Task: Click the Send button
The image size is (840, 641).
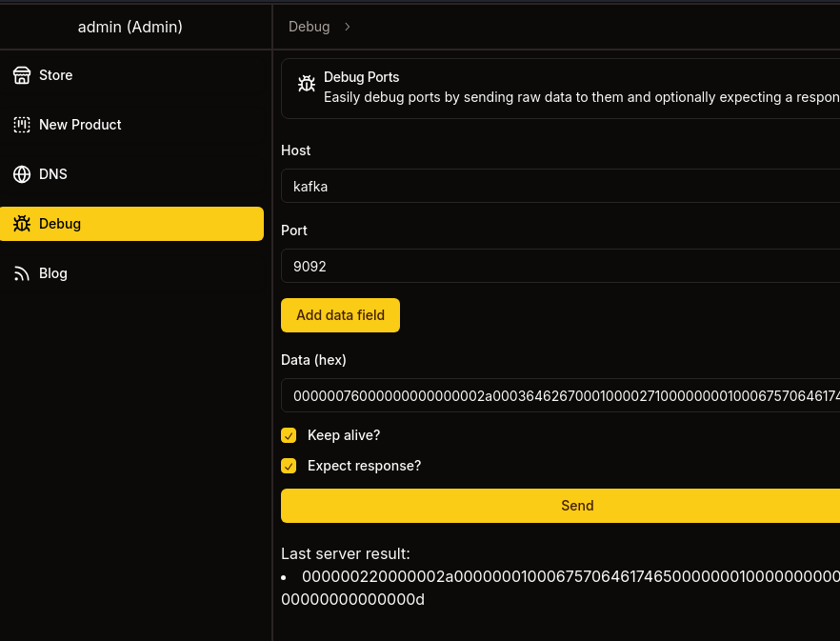Action: point(560,506)
